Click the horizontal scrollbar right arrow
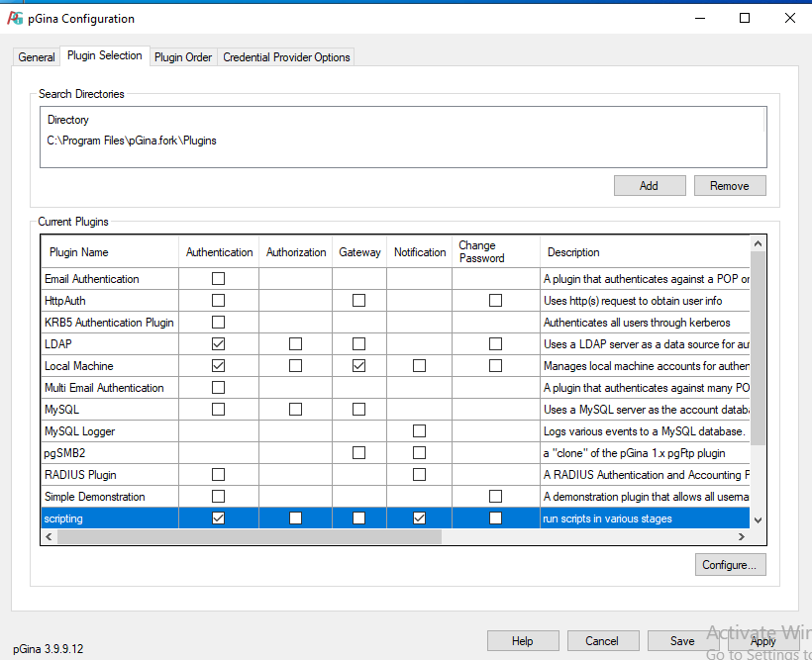Screen dimensions: 812x660 coord(742,536)
